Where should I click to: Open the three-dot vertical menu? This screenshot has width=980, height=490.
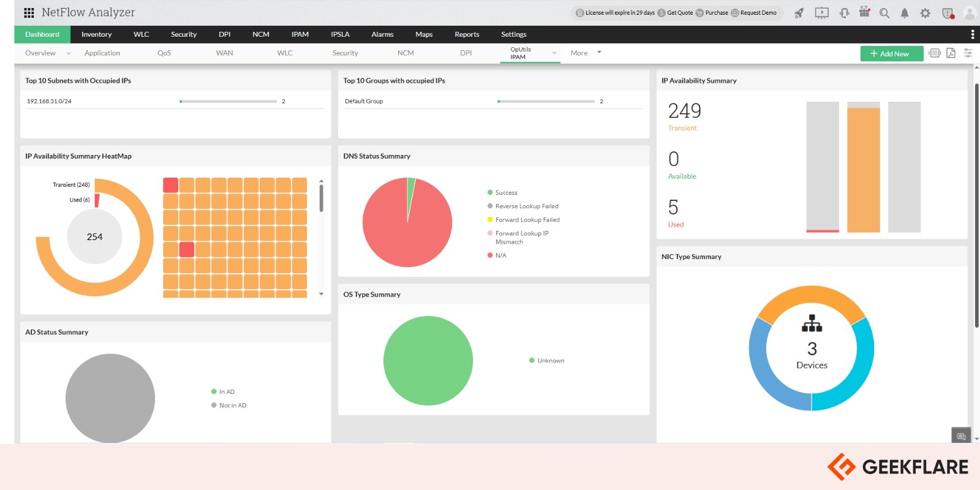[973, 34]
